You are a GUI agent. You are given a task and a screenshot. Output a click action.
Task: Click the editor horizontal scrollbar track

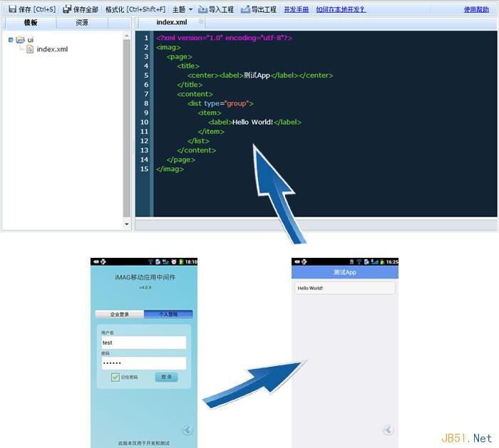tap(316, 224)
